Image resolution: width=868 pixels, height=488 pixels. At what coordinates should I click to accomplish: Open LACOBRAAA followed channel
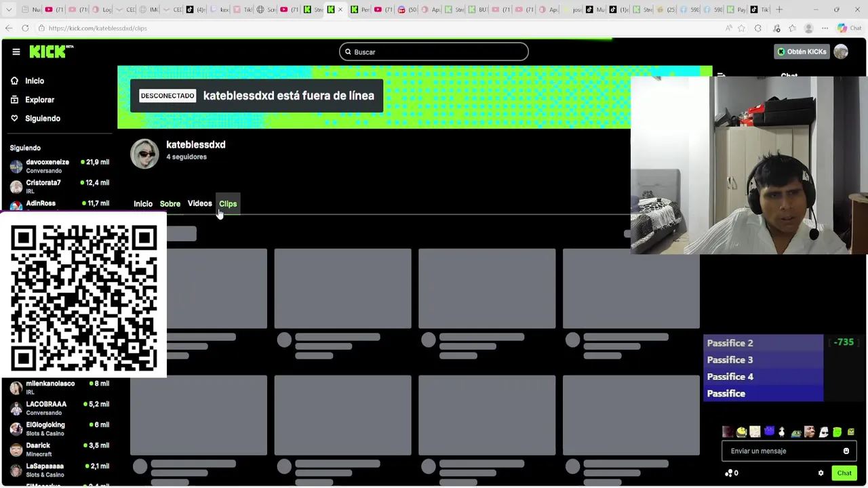[60, 407]
